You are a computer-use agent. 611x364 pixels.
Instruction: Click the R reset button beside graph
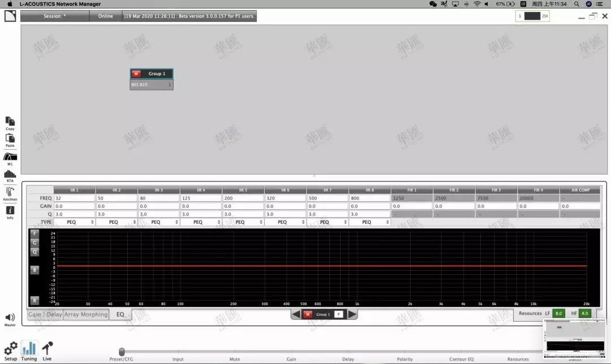click(35, 300)
